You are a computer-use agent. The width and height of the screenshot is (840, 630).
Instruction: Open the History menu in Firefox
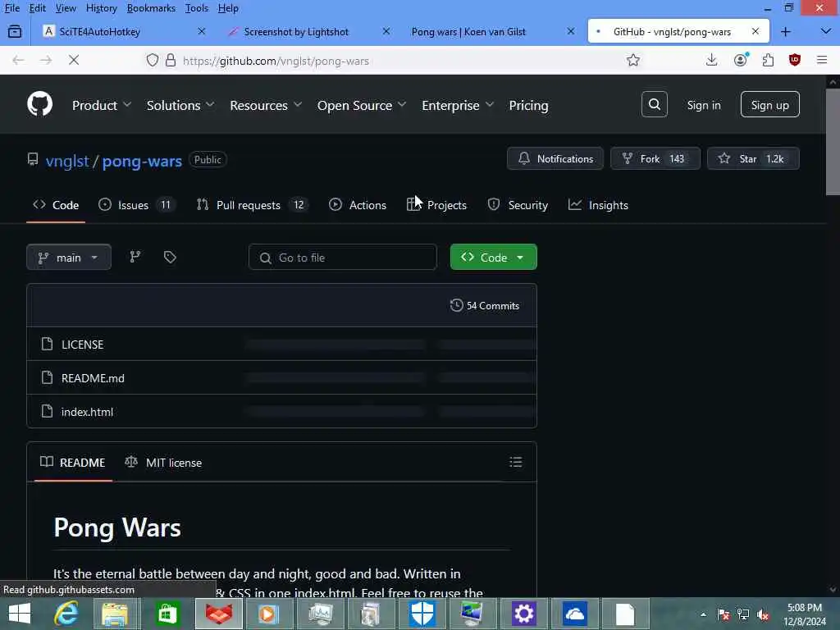pyautogui.click(x=101, y=8)
